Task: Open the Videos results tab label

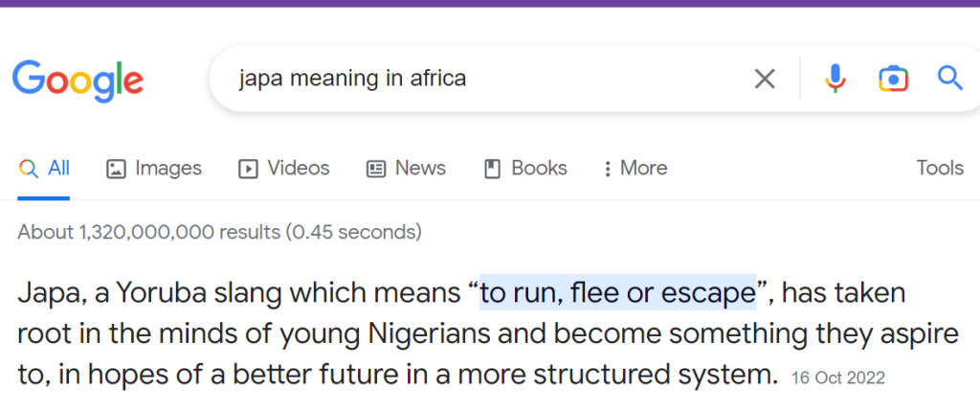Action: [x=299, y=168]
